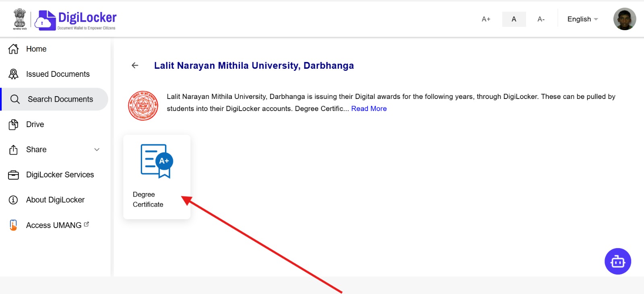Click the Read More link
Screen dimensions: 644x294
tap(369, 109)
